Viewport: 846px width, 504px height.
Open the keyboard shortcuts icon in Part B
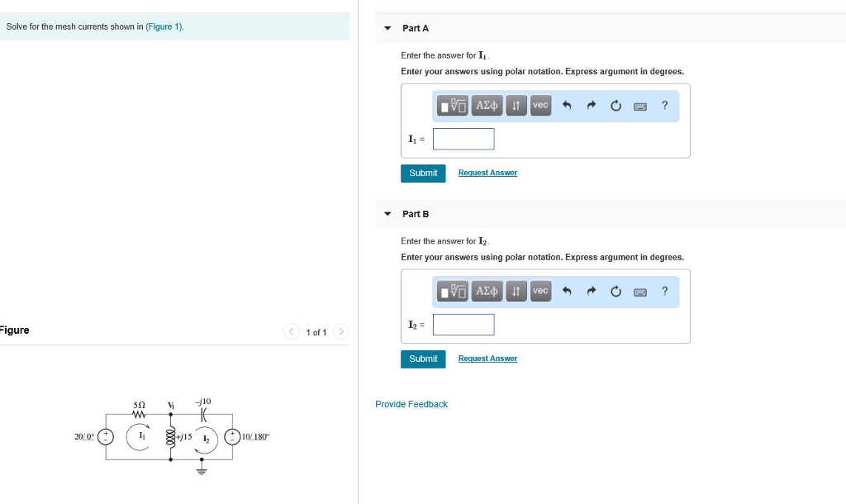(x=639, y=291)
